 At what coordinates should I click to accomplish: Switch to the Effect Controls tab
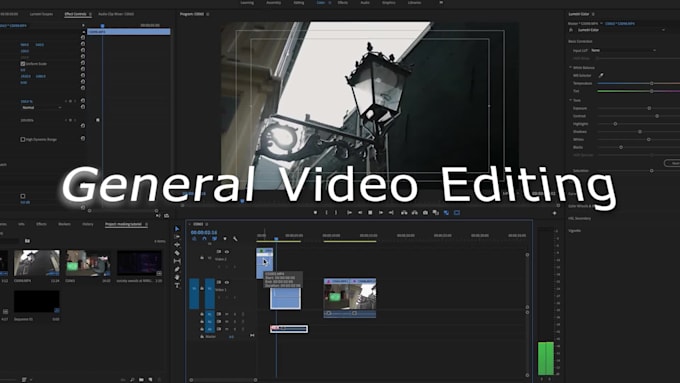pyautogui.click(x=75, y=14)
